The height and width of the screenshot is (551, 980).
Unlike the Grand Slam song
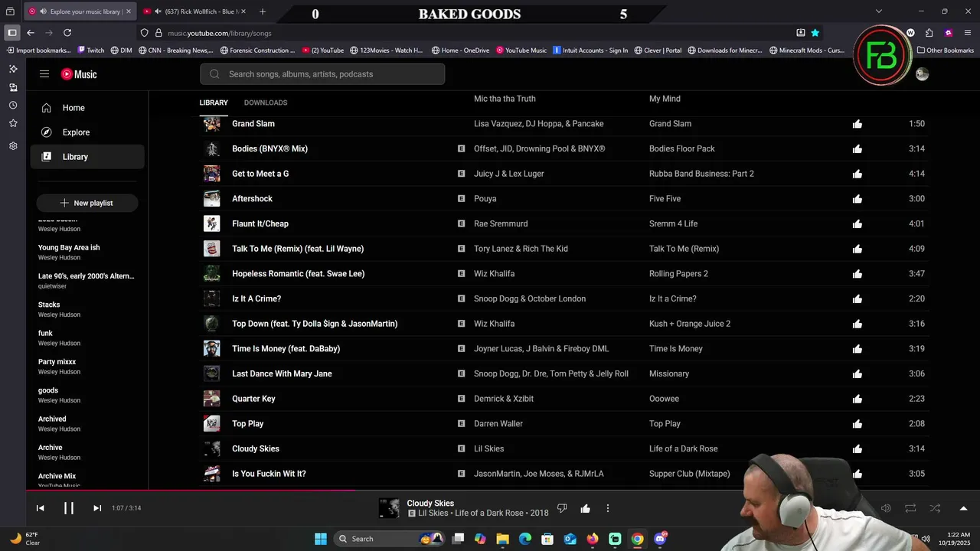coord(857,124)
